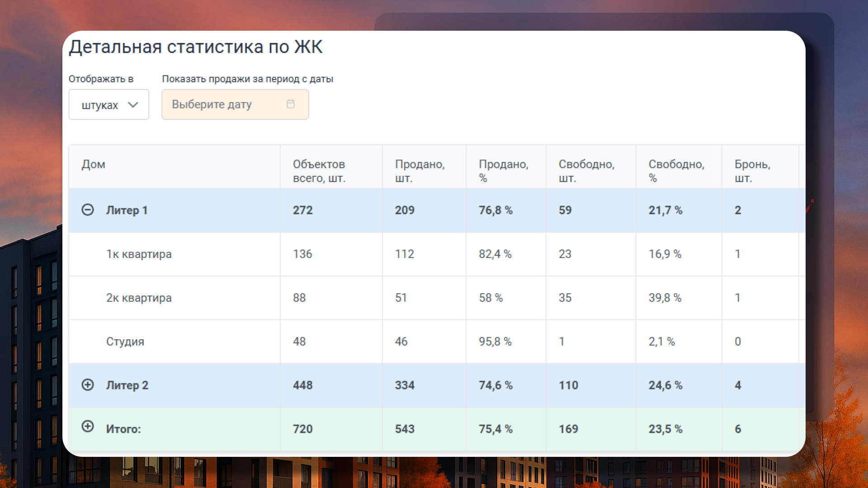
Task: Click the Бронь, шт. column header
Action: click(752, 171)
